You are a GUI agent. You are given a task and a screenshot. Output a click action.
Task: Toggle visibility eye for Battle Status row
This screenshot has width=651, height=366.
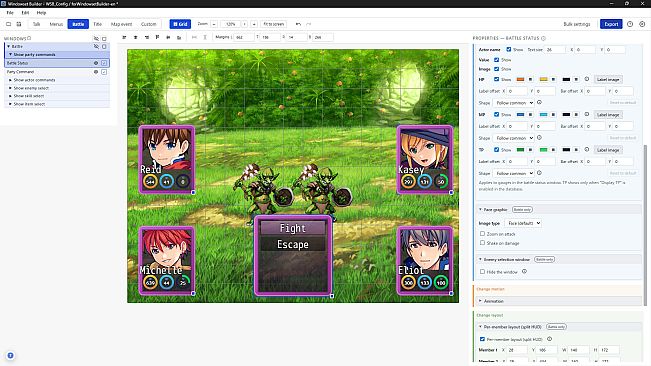pyautogui.click(x=96, y=63)
